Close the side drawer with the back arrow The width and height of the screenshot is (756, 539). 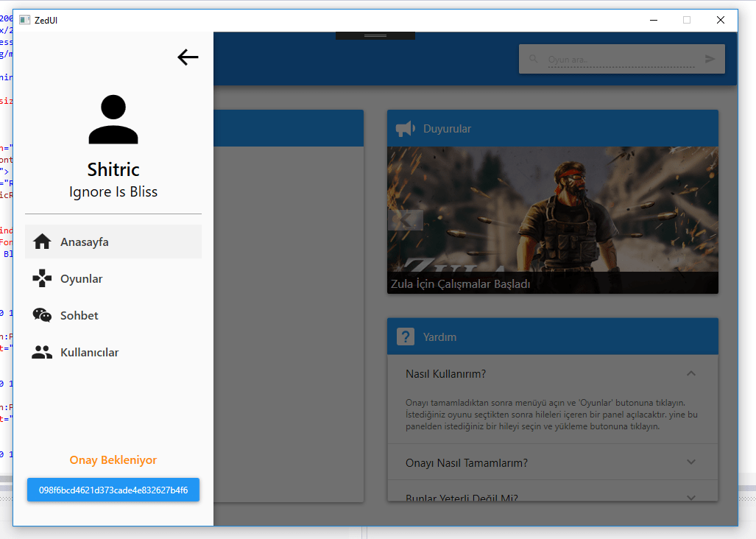pyautogui.click(x=188, y=57)
